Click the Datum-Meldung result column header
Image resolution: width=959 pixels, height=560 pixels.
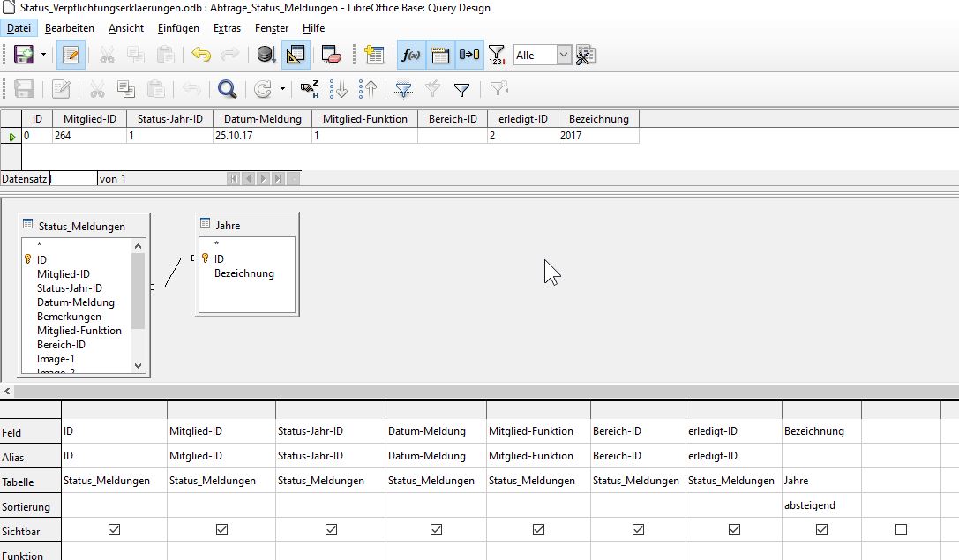click(x=262, y=118)
